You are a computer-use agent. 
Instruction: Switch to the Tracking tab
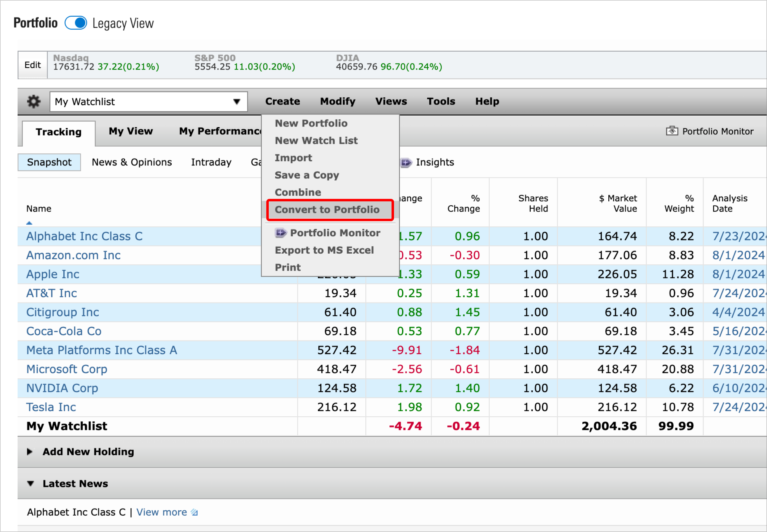(59, 132)
